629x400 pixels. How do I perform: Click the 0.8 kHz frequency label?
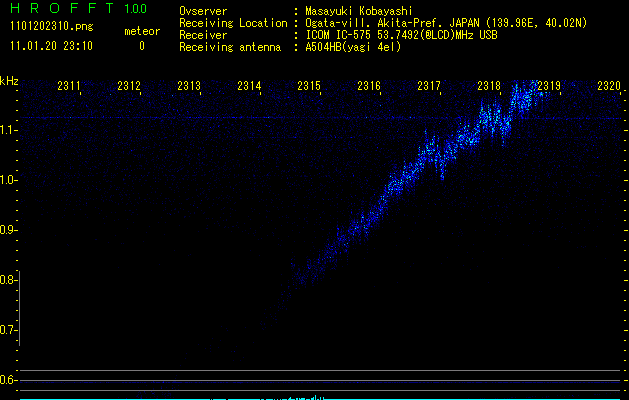(x=8, y=280)
